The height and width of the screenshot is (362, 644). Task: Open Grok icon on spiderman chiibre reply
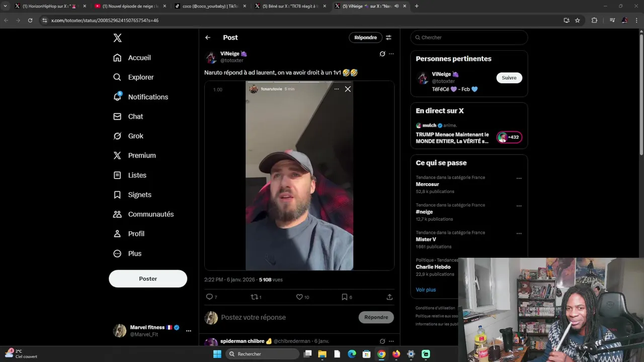(x=382, y=341)
